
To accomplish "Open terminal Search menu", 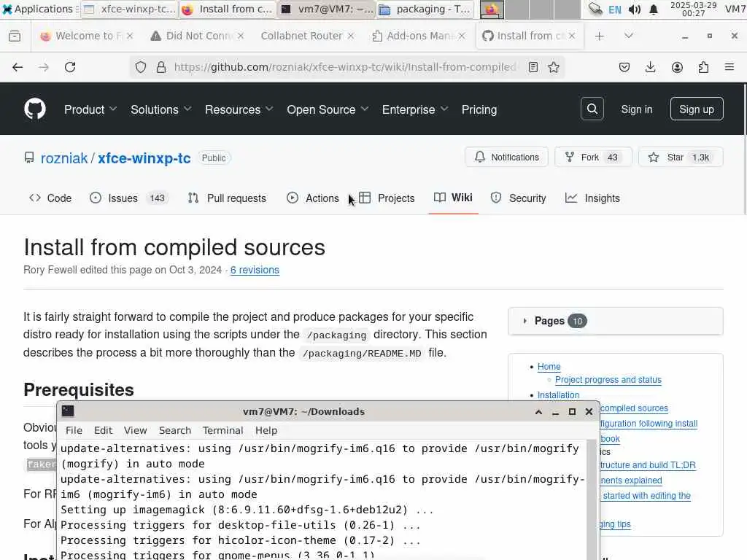I will point(175,430).
